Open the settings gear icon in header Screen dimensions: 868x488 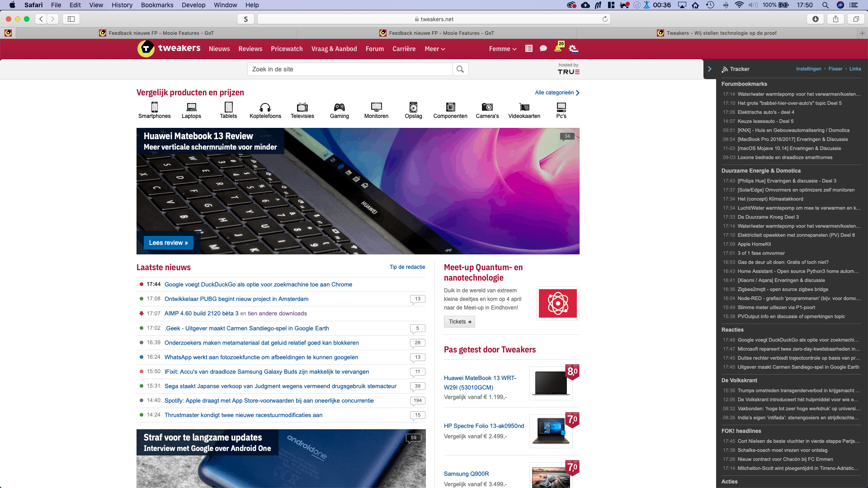pyautogui.click(x=573, y=48)
